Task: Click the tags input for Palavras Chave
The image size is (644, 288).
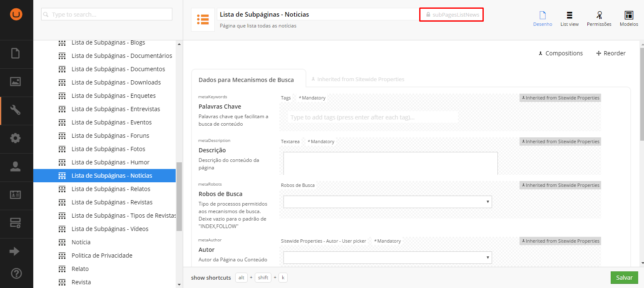Action: (x=373, y=117)
